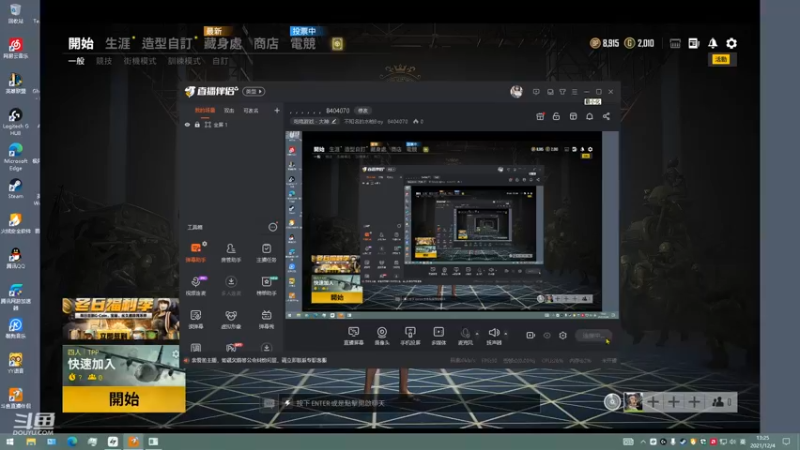This screenshot has height=450, width=800.
Task: Open the mode switch pill beside logo
Action: (254, 91)
